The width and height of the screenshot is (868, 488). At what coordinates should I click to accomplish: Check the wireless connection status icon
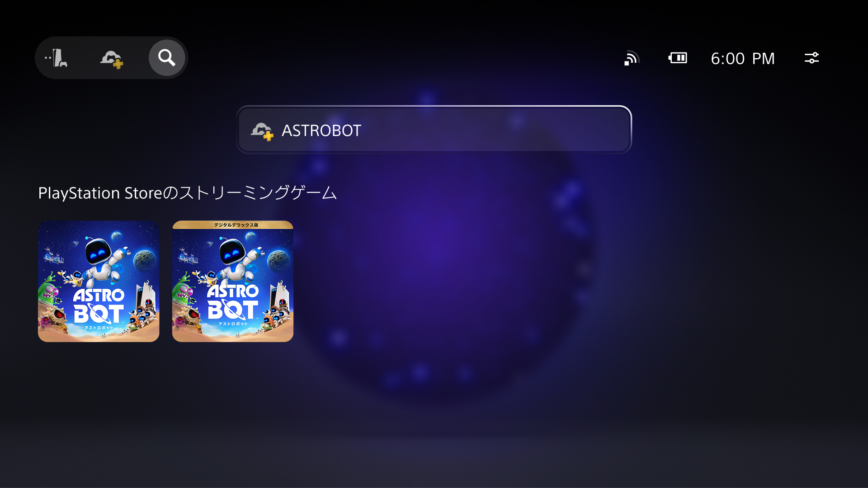click(632, 58)
